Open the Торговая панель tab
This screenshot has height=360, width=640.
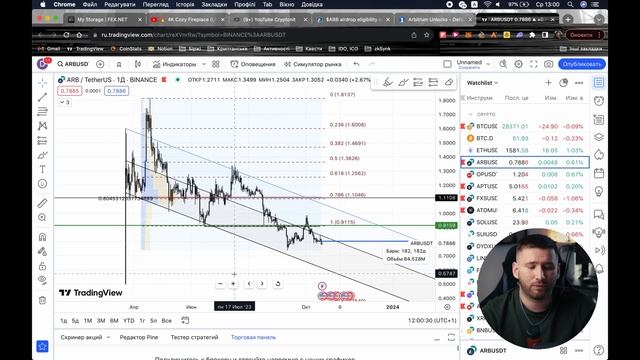(x=253, y=337)
